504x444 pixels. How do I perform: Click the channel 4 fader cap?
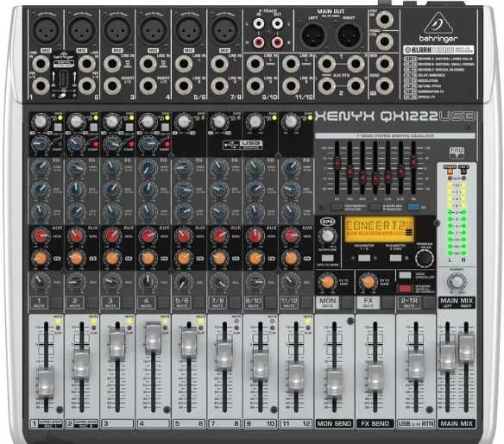[153, 338]
